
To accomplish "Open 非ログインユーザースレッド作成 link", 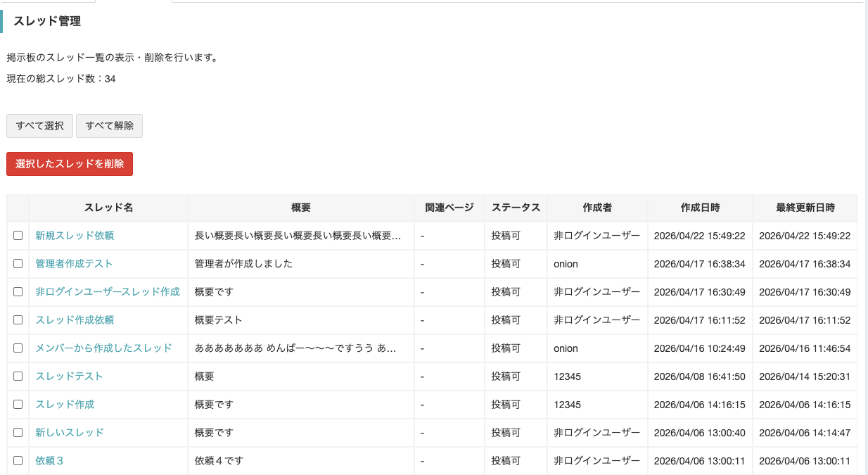I will (x=108, y=292).
